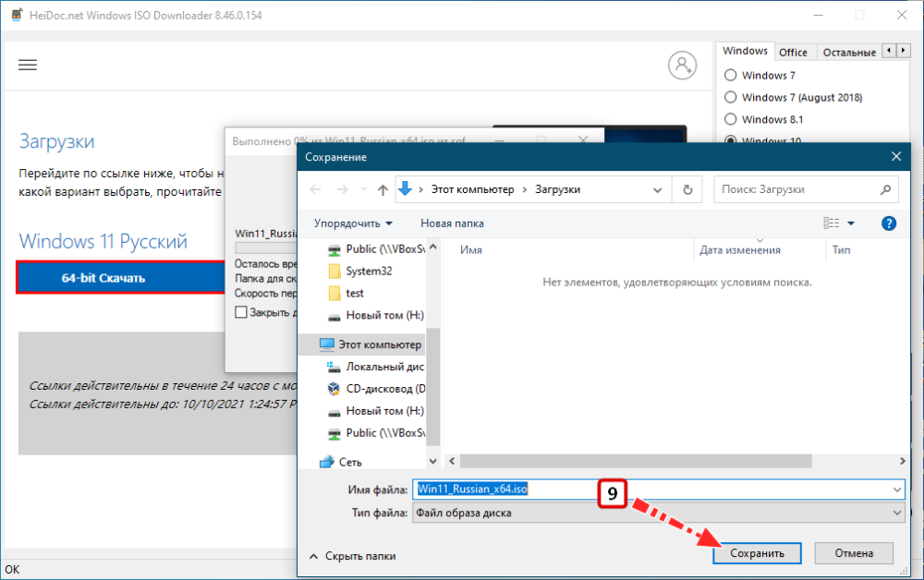
Task: Switch to the Office tab
Action: [793, 53]
